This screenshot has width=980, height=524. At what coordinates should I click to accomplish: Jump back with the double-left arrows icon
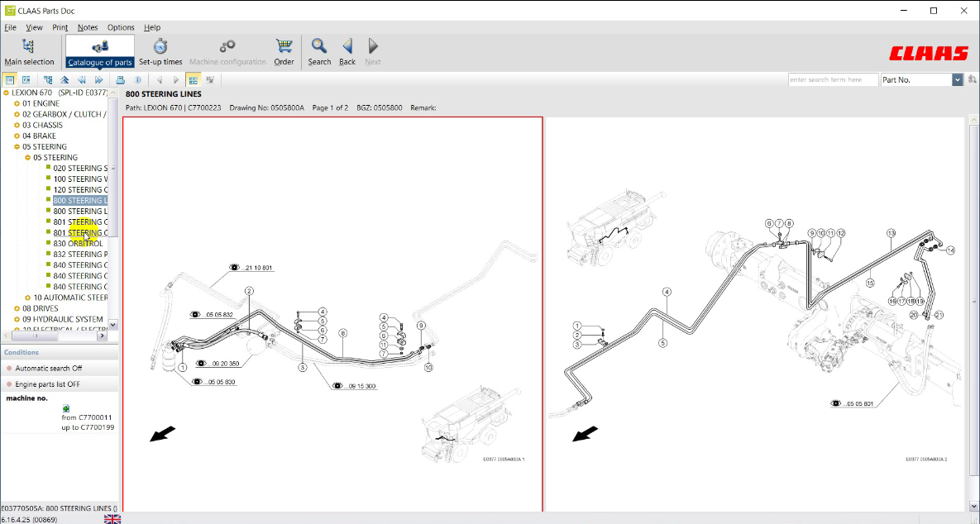point(82,80)
